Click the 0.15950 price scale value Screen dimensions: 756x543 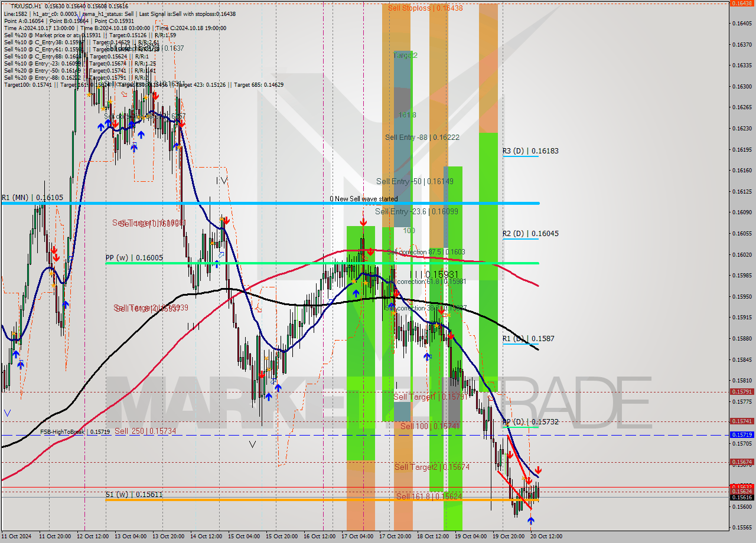click(741, 296)
